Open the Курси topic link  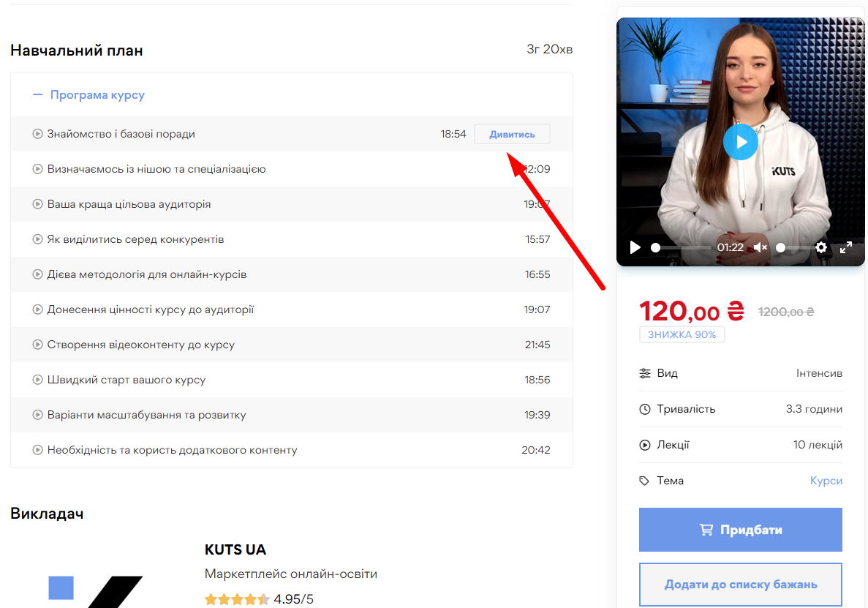826,481
